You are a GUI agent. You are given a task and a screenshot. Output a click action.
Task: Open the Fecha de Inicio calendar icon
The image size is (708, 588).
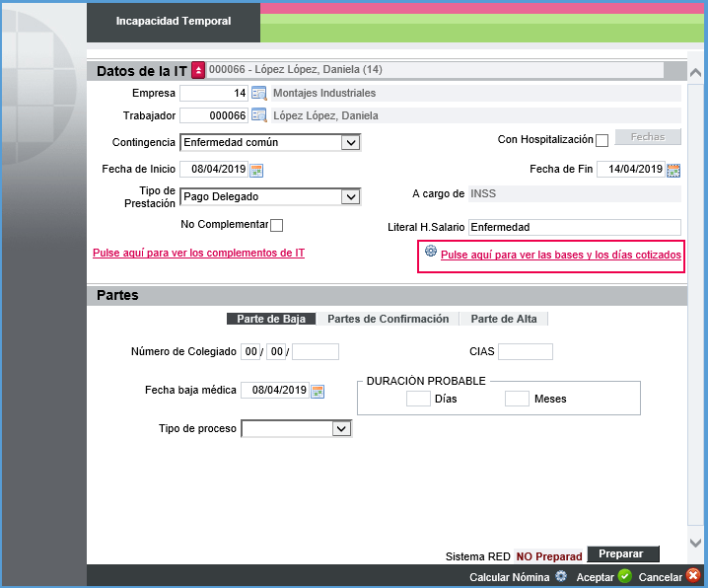(x=256, y=171)
